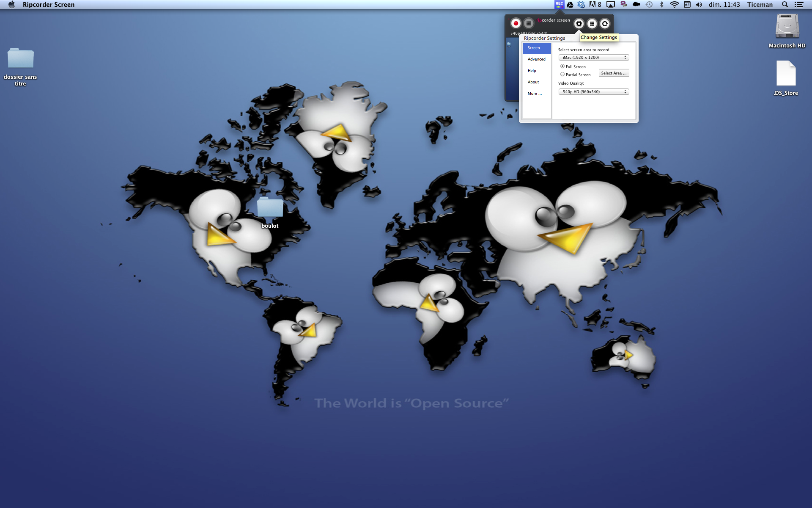The width and height of the screenshot is (812, 508).
Task: Open Notification Center list icon
Action: coord(799,5)
